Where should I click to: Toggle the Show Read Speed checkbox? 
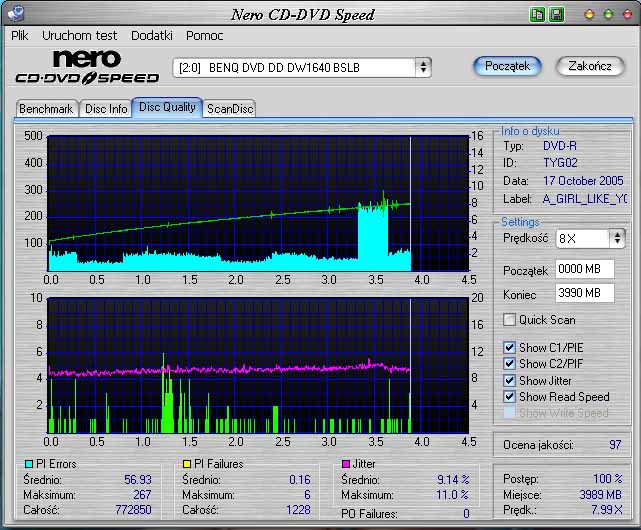coord(509,397)
